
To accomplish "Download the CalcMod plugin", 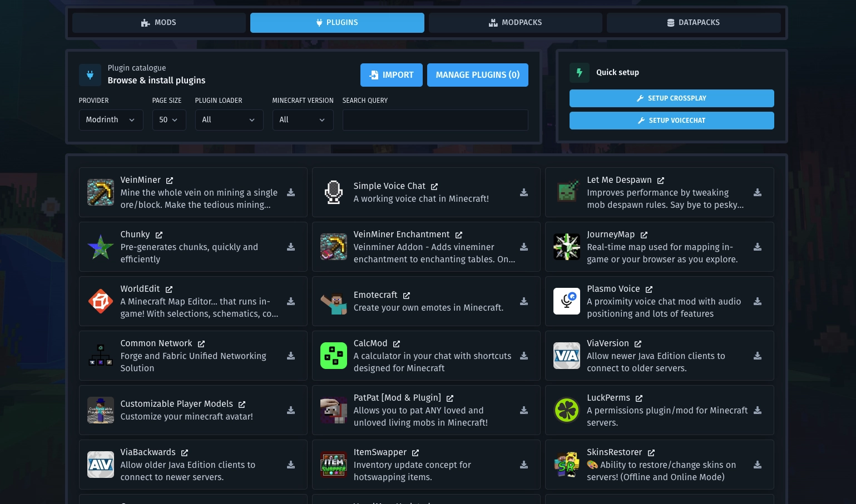I will coord(524,356).
